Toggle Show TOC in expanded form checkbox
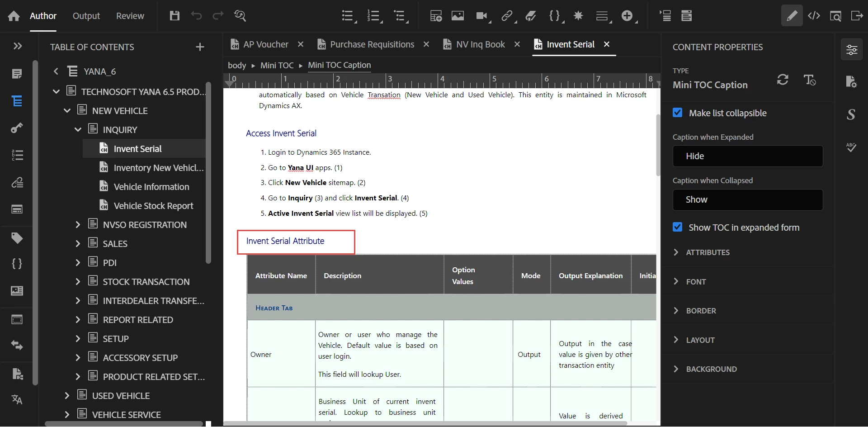The height and width of the screenshot is (427, 868). click(x=677, y=227)
